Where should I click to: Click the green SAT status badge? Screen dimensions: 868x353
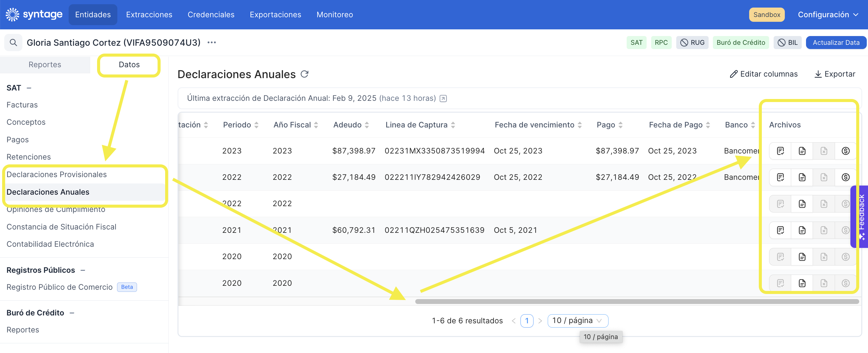coord(636,42)
